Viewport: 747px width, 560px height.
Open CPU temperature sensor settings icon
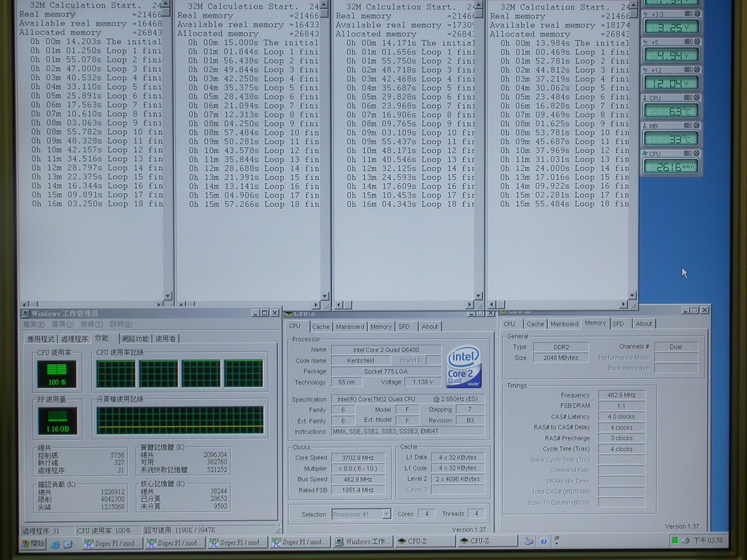coord(689,97)
